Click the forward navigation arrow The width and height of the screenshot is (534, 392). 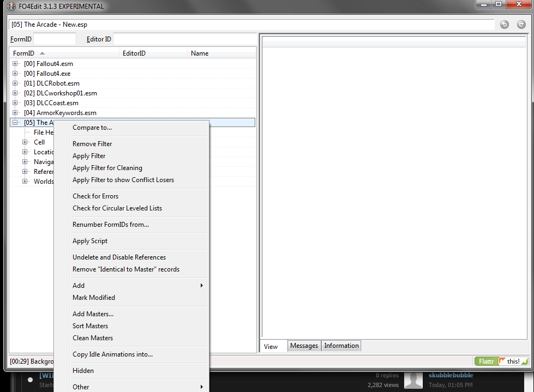pos(521,24)
